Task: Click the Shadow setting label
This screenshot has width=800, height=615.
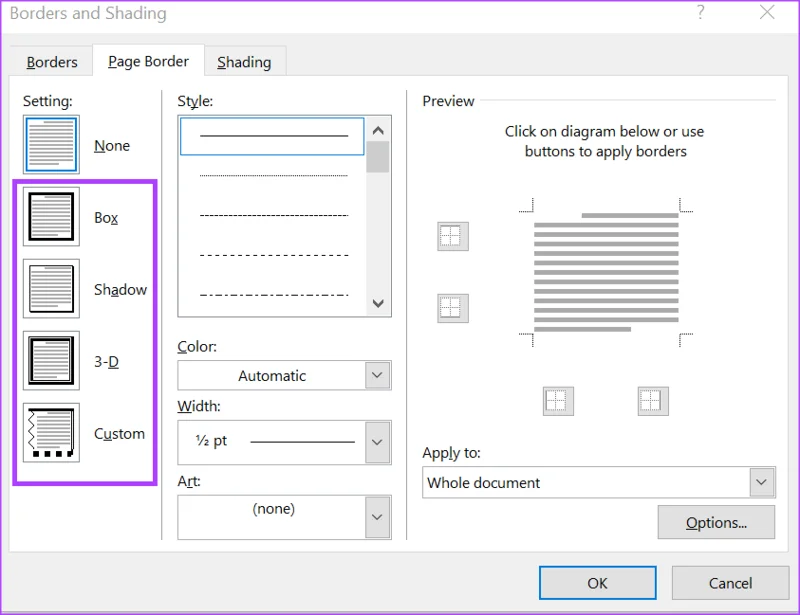Action: click(x=120, y=290)
